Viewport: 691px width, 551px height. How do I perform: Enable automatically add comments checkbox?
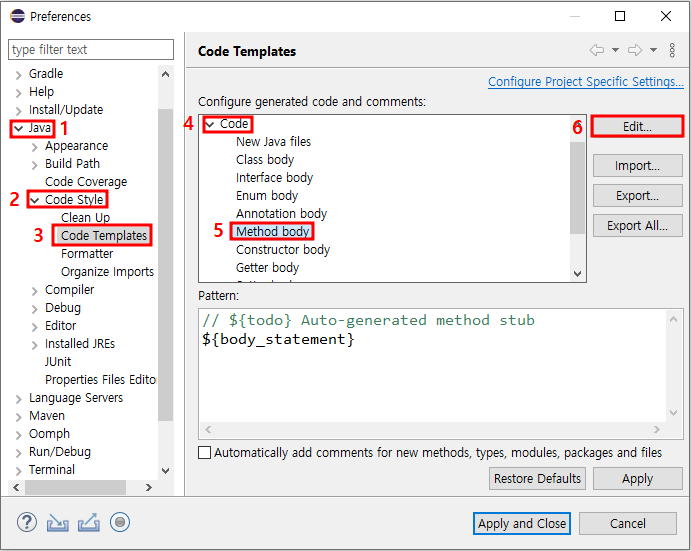(204, 453)
